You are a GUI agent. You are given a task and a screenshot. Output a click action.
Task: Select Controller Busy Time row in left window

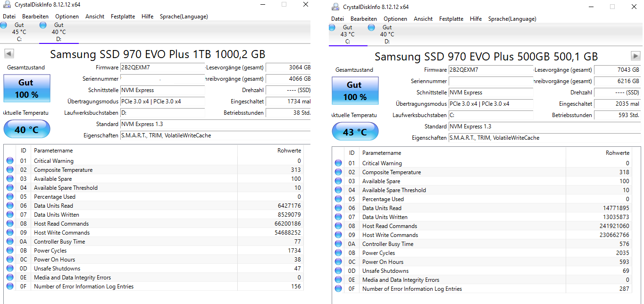click(x=153, y=242)
